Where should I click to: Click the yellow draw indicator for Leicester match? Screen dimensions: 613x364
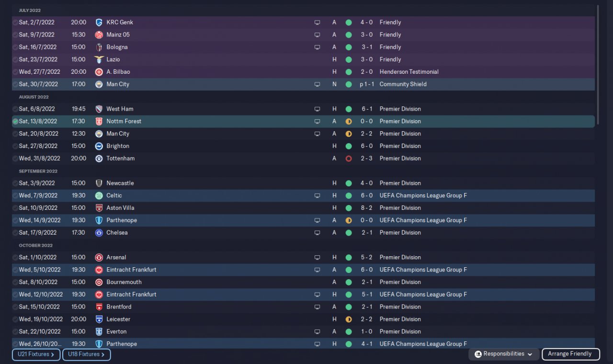(x=349, y=319)
